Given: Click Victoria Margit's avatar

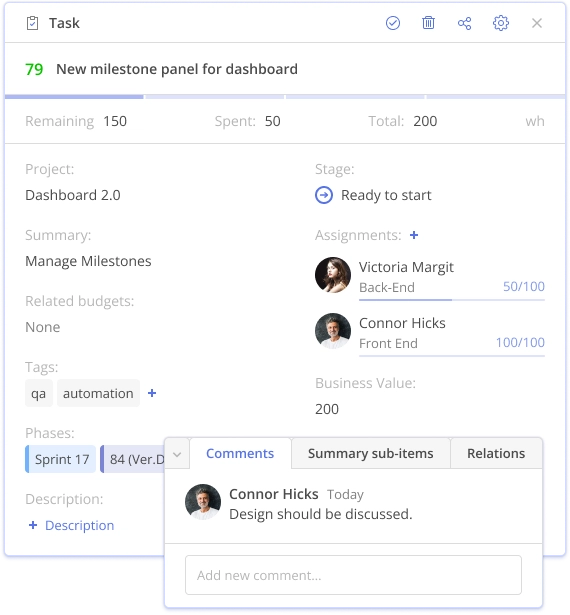Looking at the screenshot, I should 333,275.
